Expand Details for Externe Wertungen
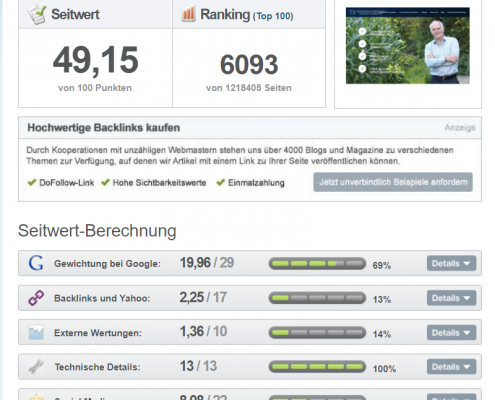The height and width of the screenshot is (400, 495). coord(451,333)
